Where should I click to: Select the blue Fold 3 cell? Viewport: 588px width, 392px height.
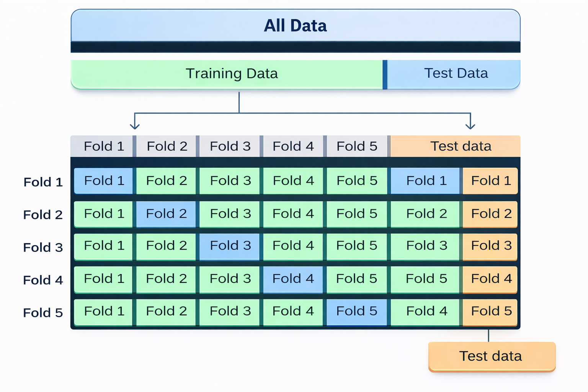(230, 246)
